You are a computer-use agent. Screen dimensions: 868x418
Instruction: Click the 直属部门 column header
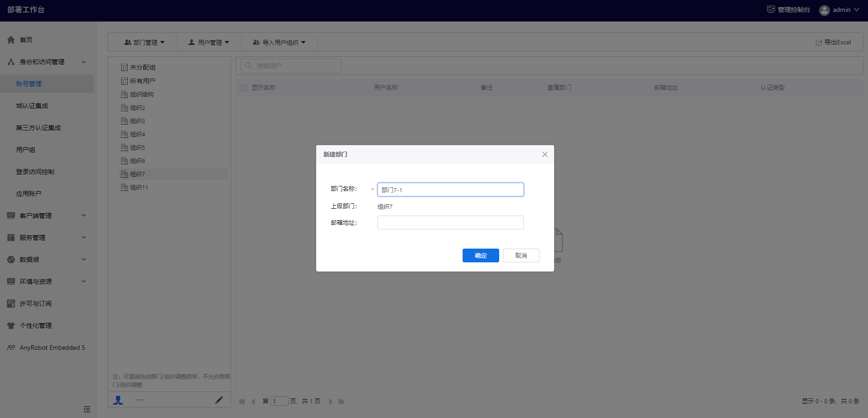[559, 87]
